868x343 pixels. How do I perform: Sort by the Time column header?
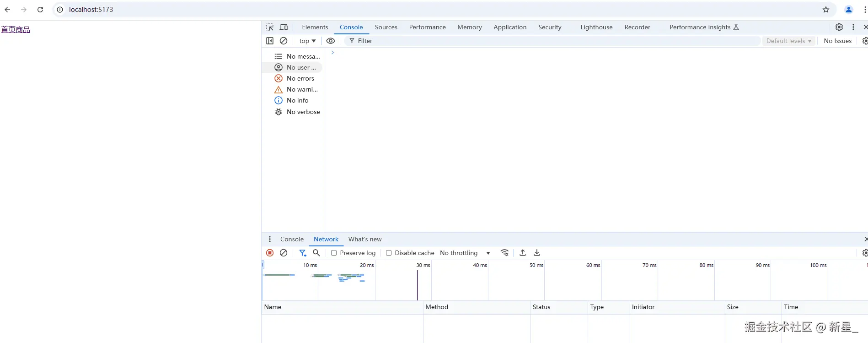click(825, 307)
